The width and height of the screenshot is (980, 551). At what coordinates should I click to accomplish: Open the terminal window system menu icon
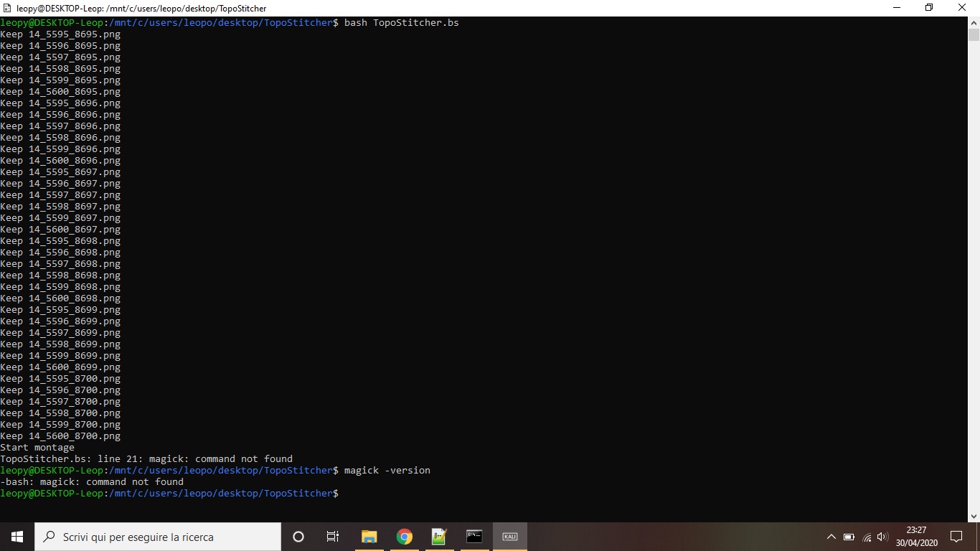click(7, 7)
